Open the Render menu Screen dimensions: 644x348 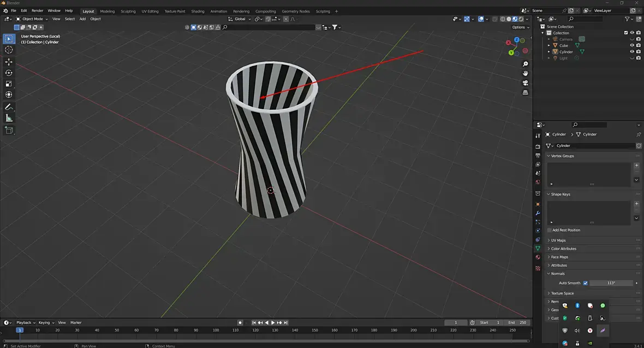coord(37,11)
